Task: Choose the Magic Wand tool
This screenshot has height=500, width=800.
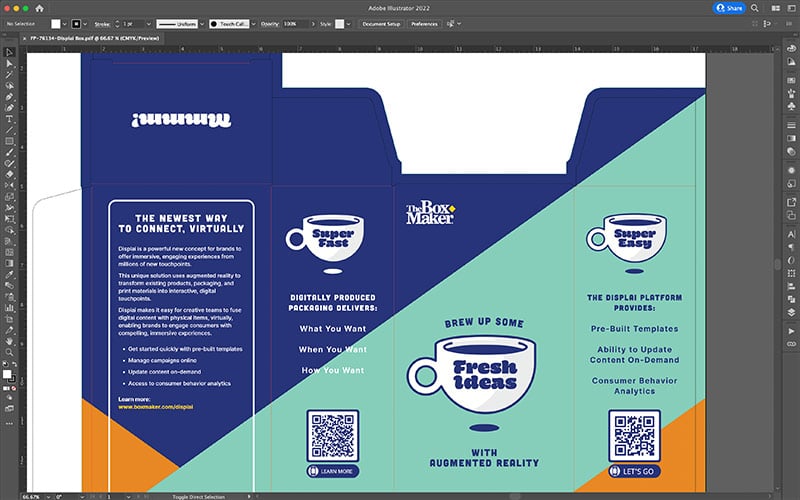Action: pos(9,74)
